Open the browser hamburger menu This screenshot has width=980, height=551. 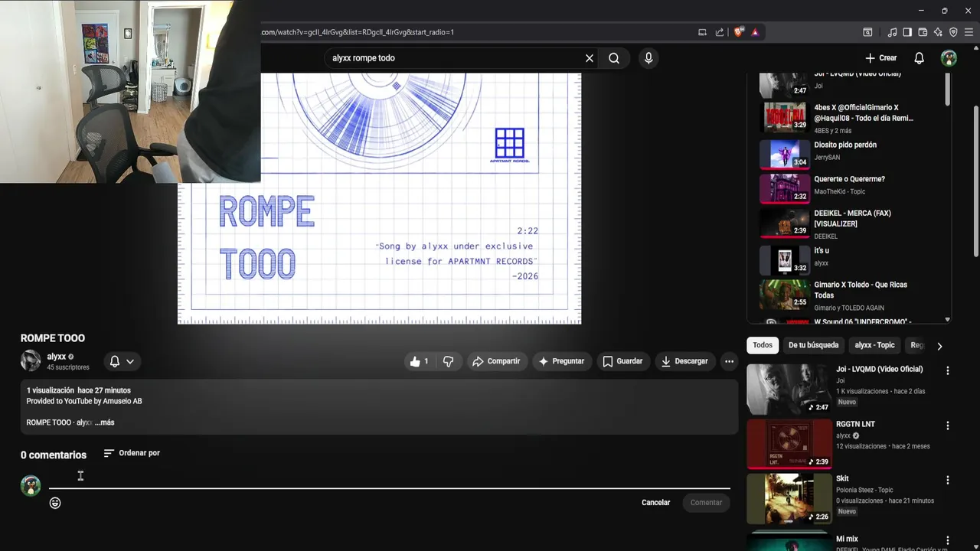click(969, 32)
